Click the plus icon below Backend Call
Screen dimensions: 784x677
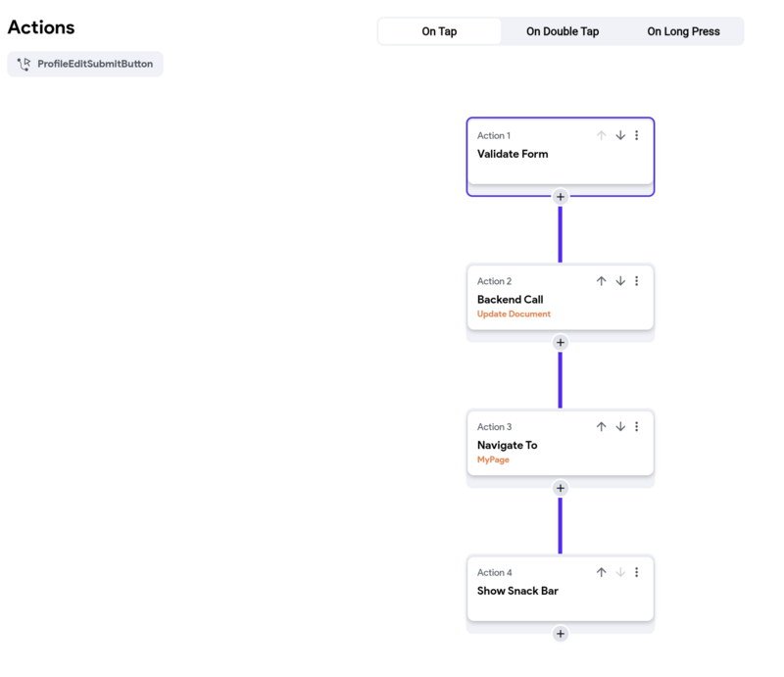pyautogui.click(x=560, y=342)
